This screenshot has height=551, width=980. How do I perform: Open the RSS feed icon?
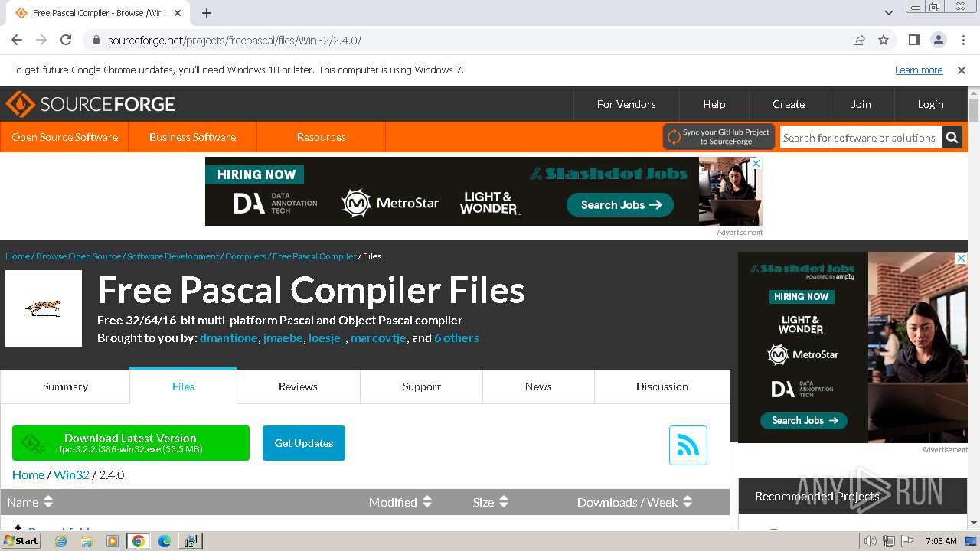tap(688, 445)
